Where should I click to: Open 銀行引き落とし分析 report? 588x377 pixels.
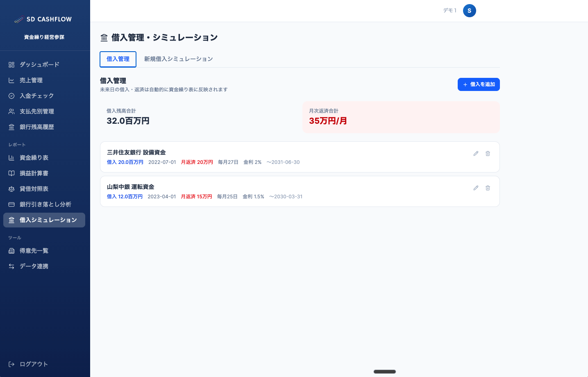[x=44, y=204]
